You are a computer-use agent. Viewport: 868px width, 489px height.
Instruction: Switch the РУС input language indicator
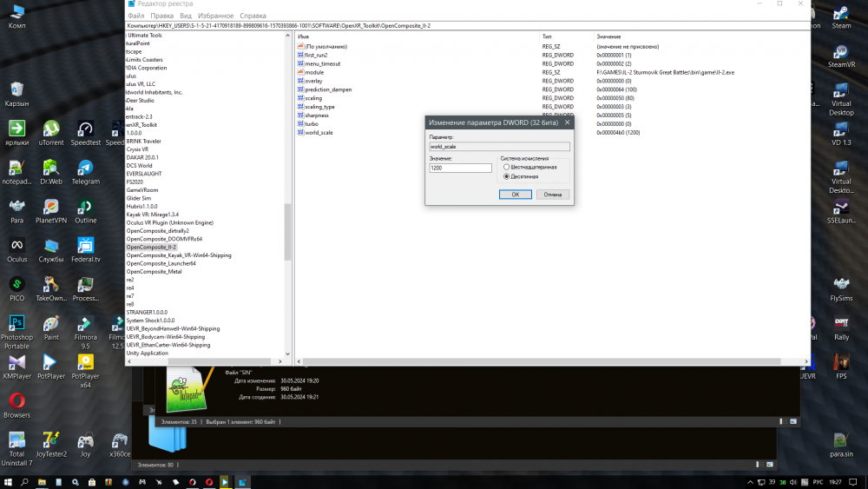pyautogui.click(x=818, y=482)
